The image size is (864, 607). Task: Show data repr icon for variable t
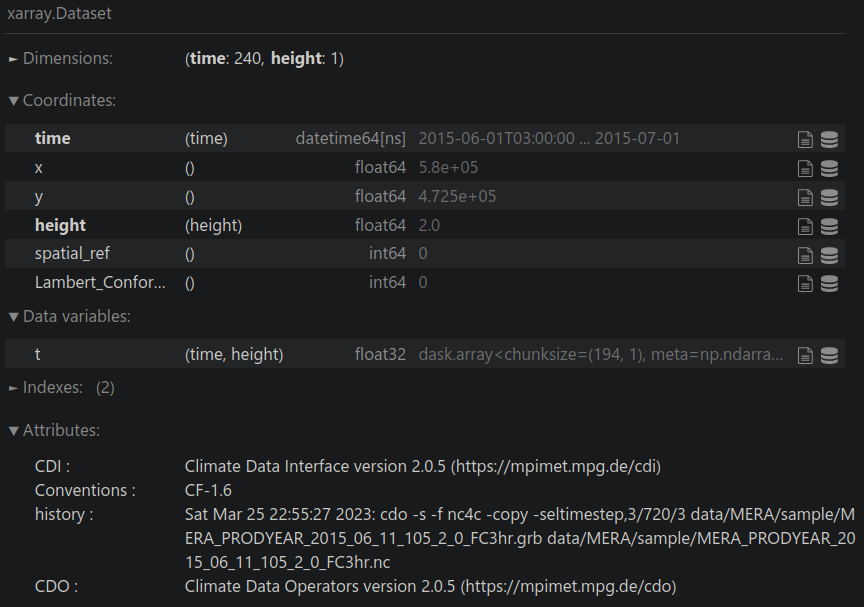[x=829, y=355]
